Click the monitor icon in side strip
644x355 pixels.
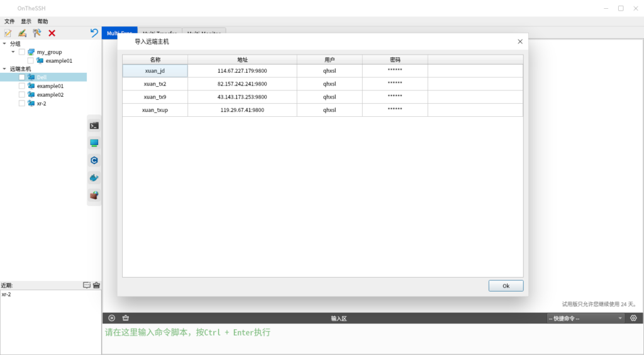point(94,143)
